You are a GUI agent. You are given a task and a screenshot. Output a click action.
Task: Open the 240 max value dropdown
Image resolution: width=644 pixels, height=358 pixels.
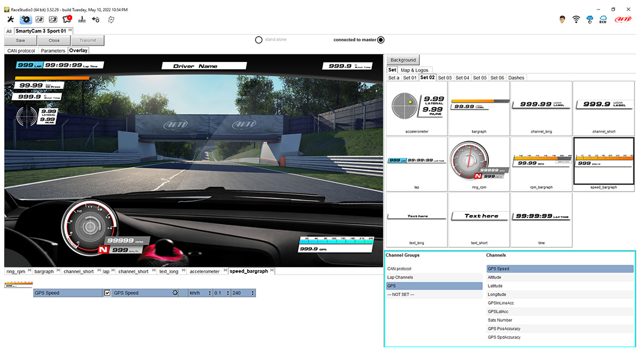coord(243,293)
